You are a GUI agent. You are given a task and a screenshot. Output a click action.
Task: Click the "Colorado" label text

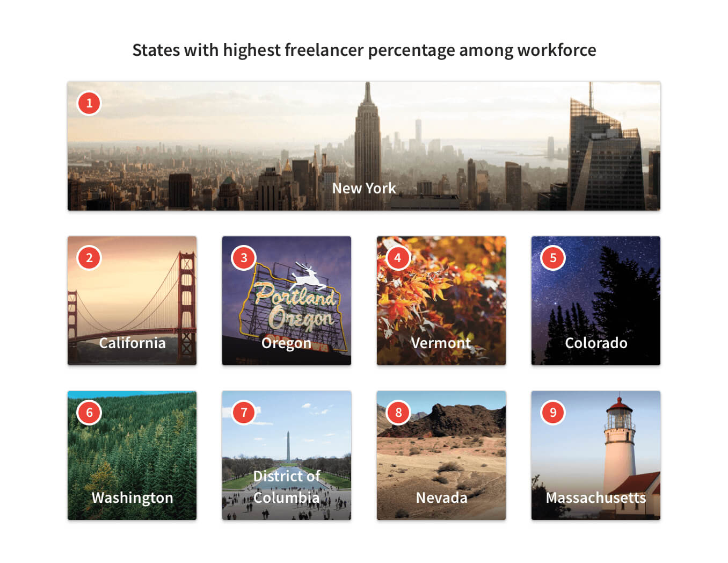coord(596,343)
